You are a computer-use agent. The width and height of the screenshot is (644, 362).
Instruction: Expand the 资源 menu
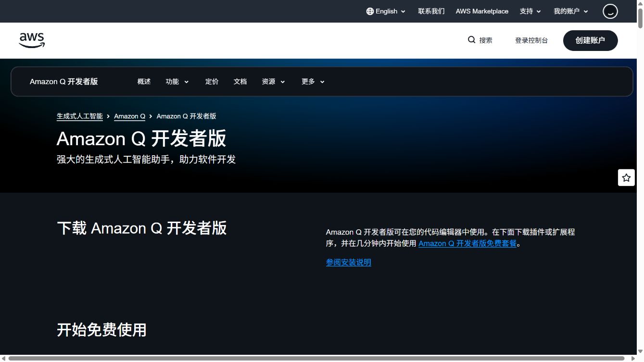click(273, 82)
